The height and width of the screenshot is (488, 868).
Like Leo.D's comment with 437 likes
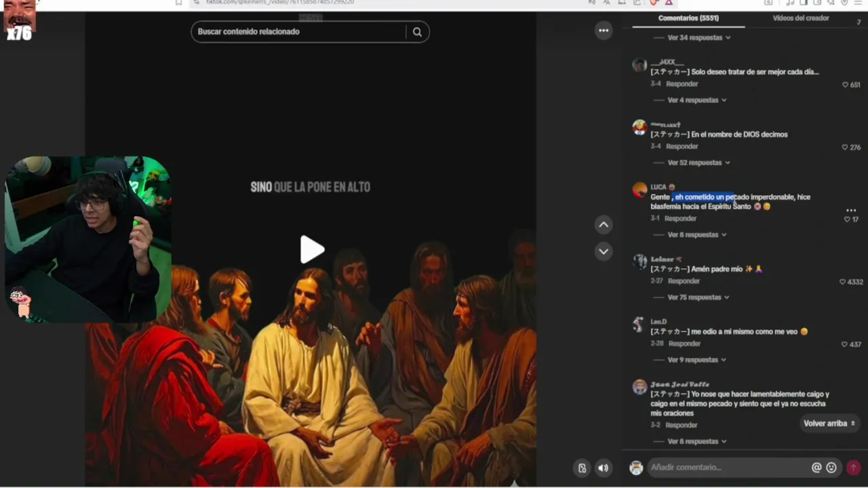845,344
